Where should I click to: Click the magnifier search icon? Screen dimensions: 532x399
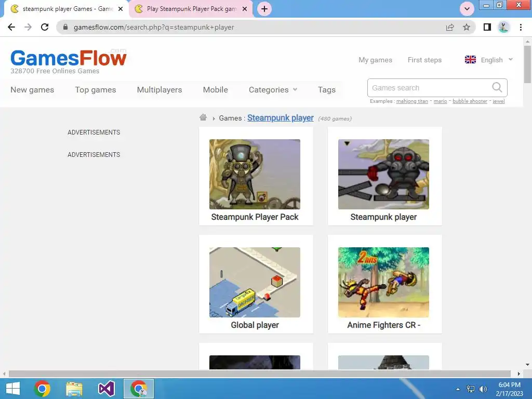tap(497, 87)
